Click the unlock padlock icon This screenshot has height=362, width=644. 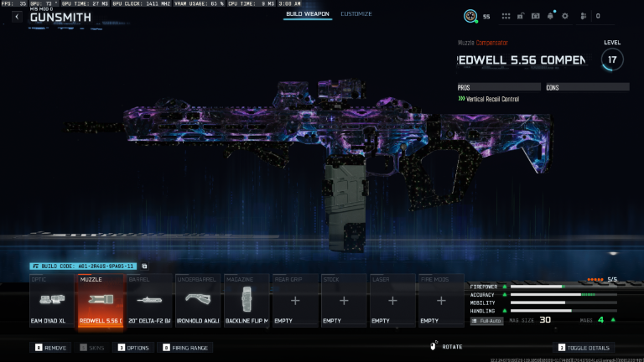pos(521,16)
